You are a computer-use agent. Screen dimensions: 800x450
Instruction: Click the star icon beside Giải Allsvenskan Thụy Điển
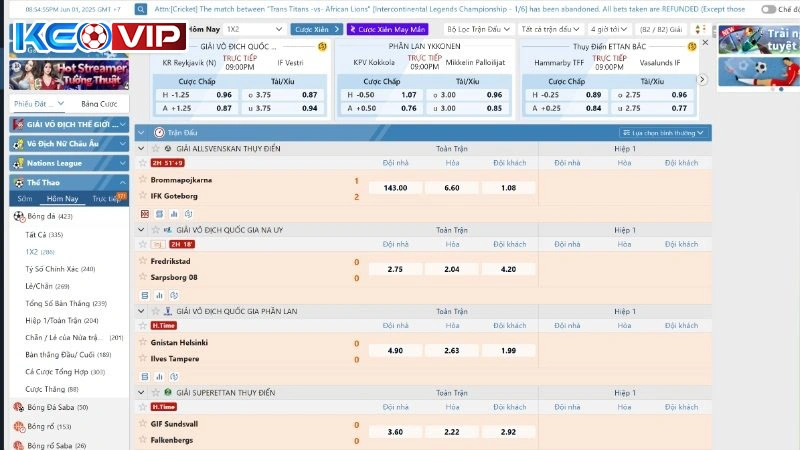154,148
